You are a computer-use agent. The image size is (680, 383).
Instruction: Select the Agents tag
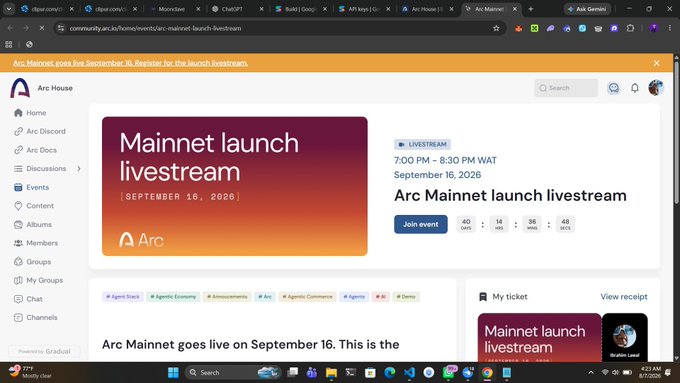(x=354, y=297)
